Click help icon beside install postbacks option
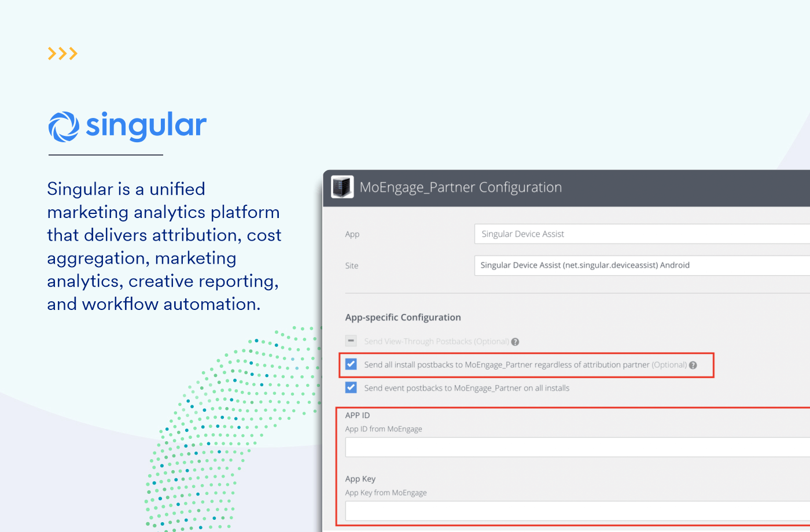 coord(693,365)
